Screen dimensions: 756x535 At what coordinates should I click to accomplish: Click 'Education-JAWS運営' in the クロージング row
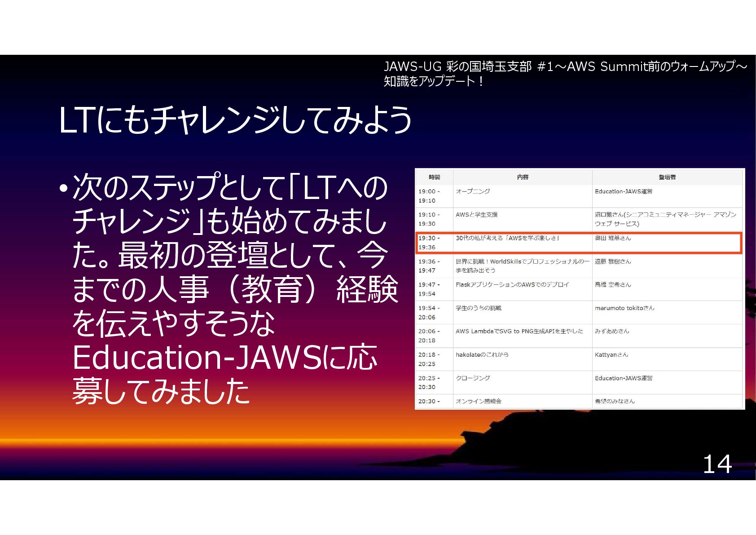coord(624,378)
